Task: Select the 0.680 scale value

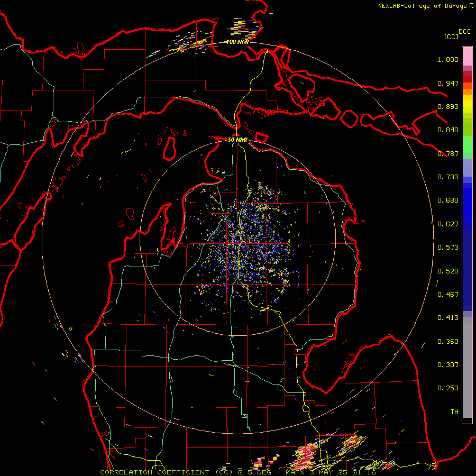Action: click(x=448, y=200)
